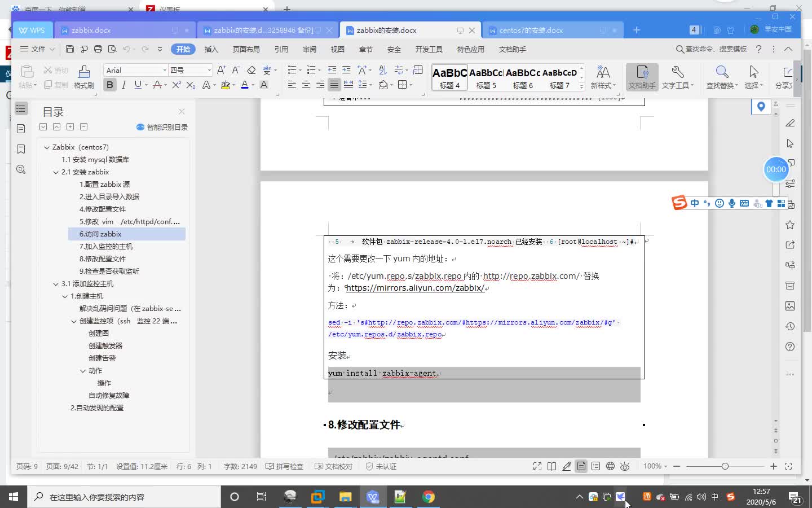The width and height of the screenshot is (812, 508).
Task: Open the 视图 ribbon tab
Action: click(x=338, y=49)
